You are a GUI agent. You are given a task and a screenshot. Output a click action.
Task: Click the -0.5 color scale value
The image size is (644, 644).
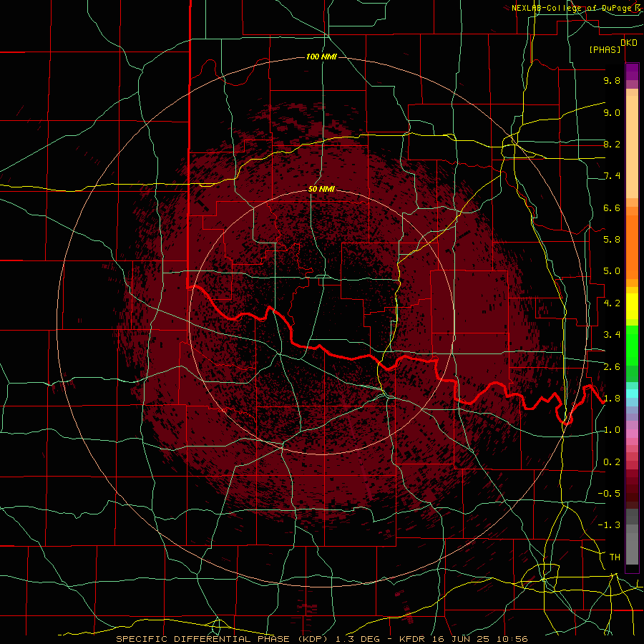609,494
